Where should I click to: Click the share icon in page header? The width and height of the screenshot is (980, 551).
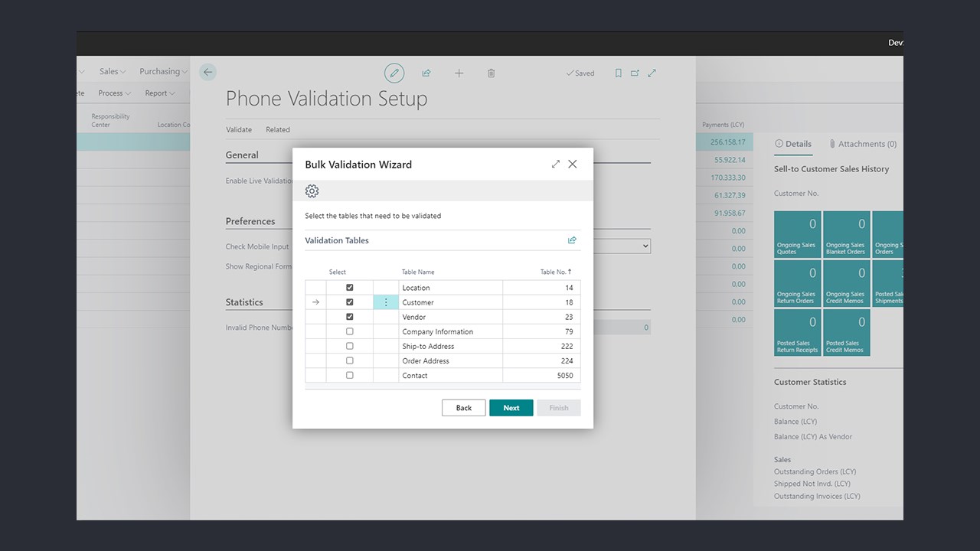426,73
